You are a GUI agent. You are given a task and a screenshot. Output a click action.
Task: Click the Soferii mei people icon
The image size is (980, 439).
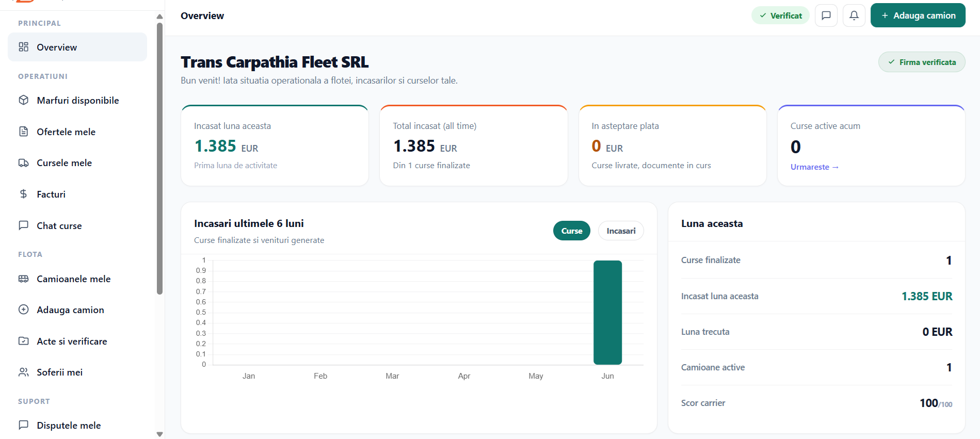(x=23, y=372)
